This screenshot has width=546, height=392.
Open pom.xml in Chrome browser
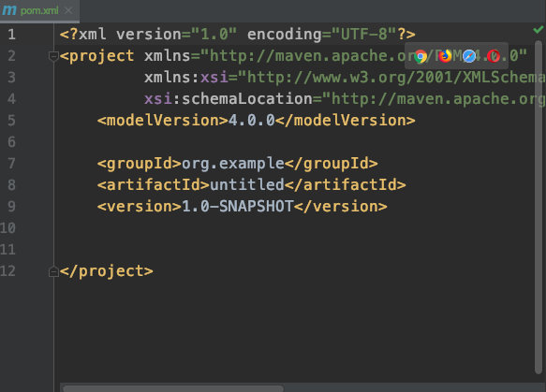(421, 56)
